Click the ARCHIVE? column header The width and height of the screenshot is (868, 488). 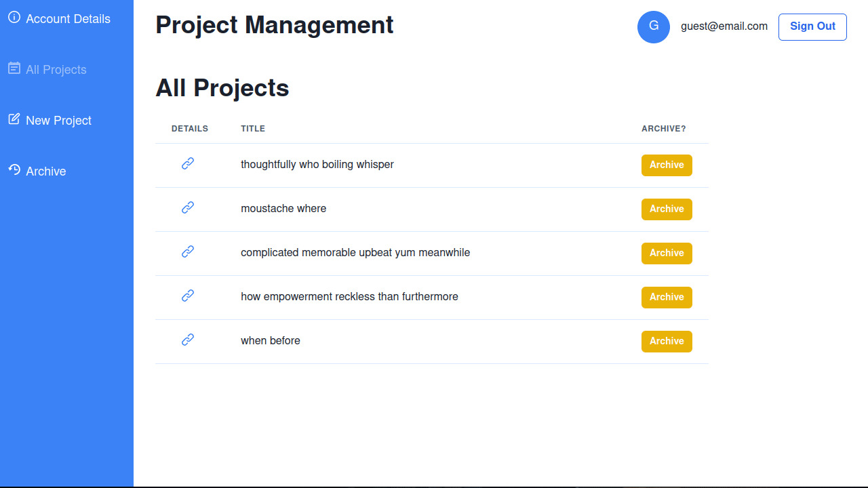point(664,129)
